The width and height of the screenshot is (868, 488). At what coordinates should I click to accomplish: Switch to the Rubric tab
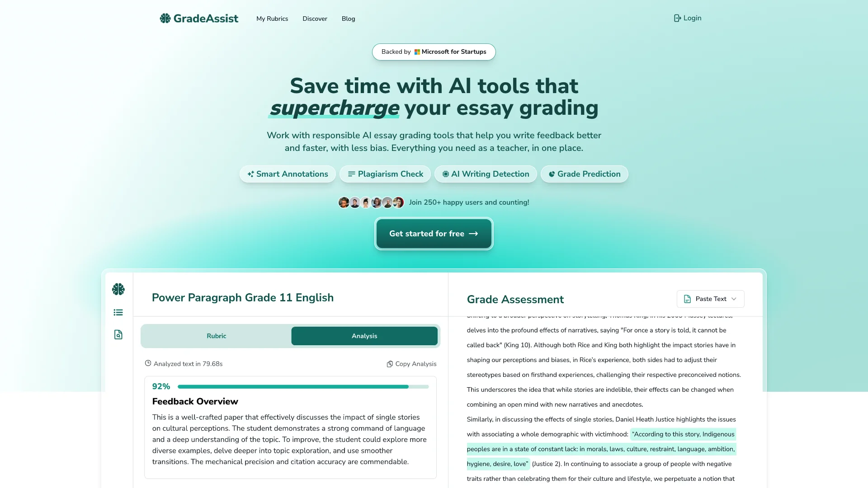pos(216,335)
